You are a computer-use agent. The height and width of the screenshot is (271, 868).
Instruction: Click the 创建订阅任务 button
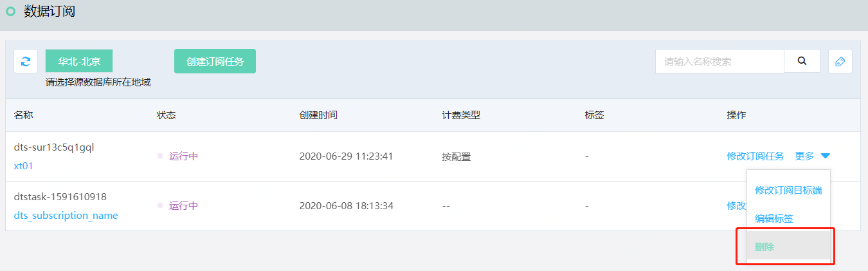[215, 61]
